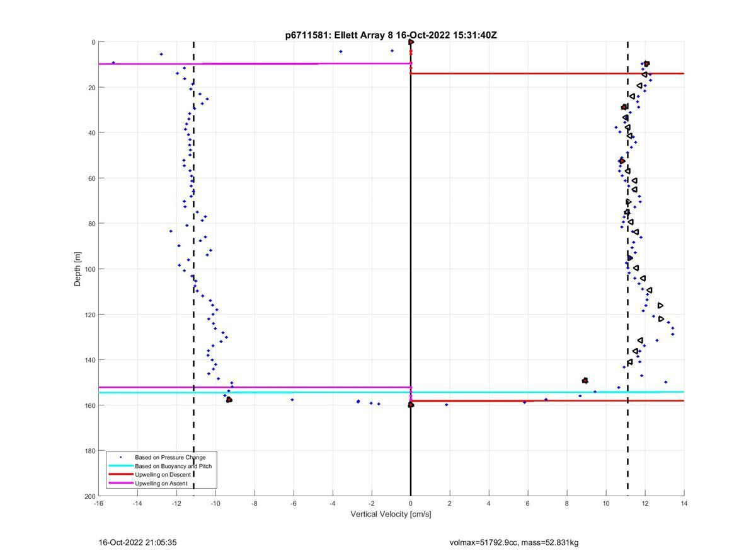Click y-axis tick label 200

point(90,496)
